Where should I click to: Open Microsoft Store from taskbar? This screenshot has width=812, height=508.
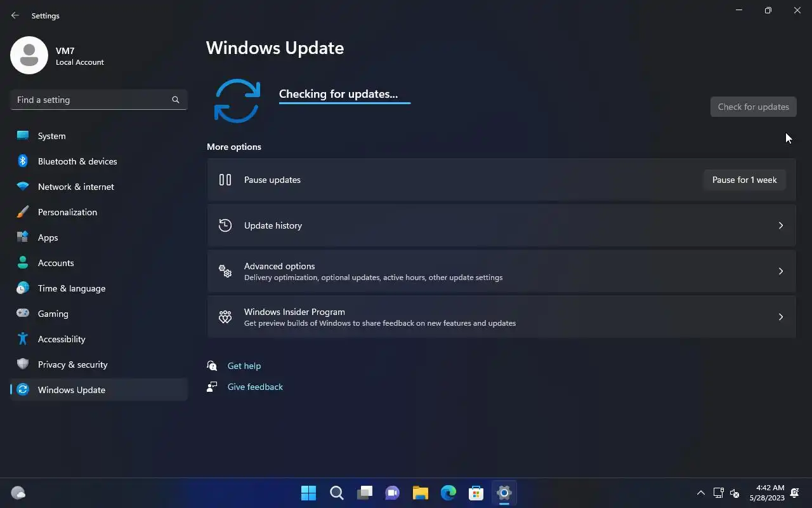pyautogui.click(x=476, y=493)
